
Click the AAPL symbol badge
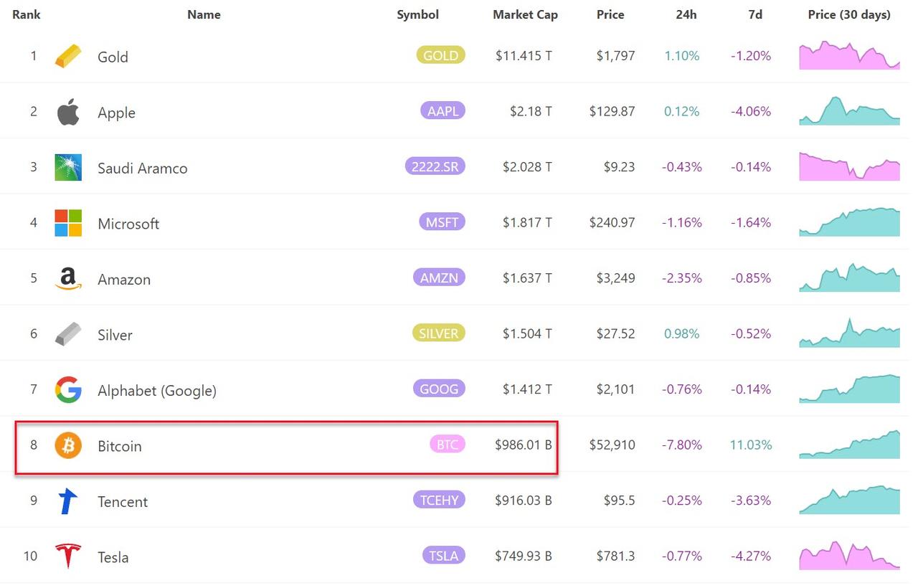pos(443,111)
